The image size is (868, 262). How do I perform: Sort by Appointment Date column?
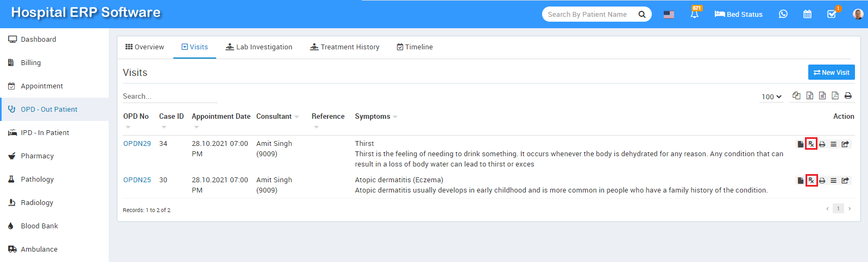(221, 117)
